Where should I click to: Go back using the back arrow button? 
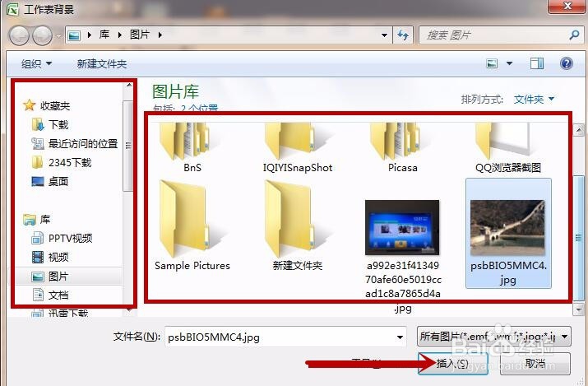[19, 35]
